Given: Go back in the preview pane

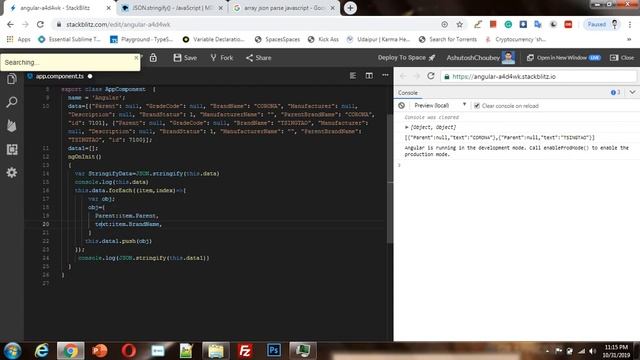Looking at the screenshot, I should click(403, 76).
